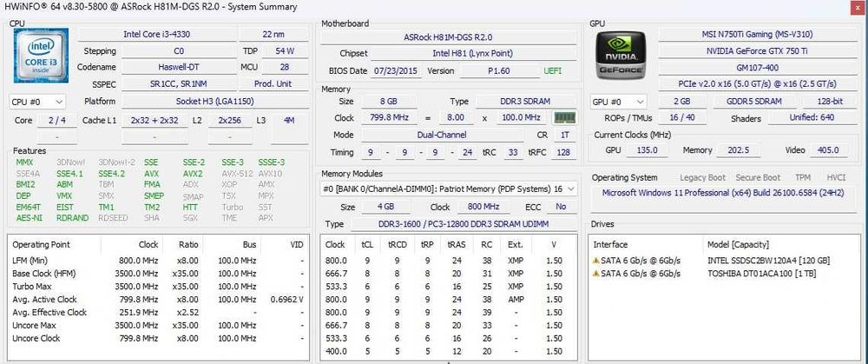Click warning icon beside TOSHIBA drive
The height and width of the screenshot is (364, 868).
coord(596,274)
